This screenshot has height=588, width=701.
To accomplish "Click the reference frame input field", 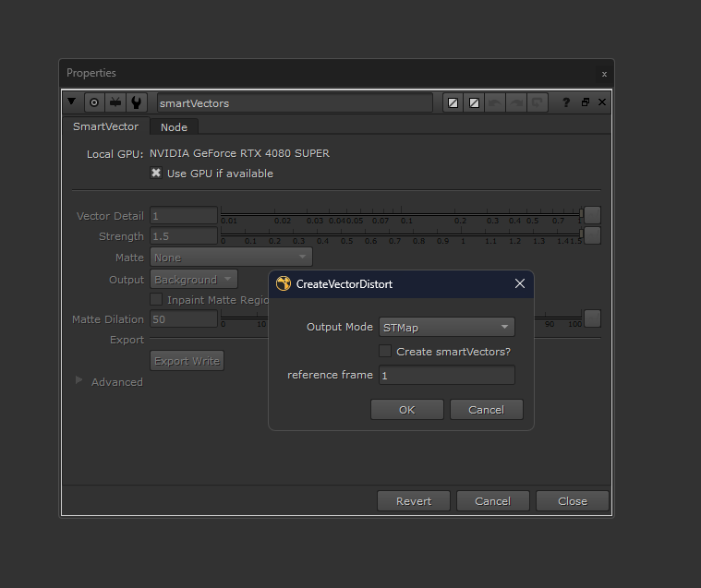I will tap(446, 375).
